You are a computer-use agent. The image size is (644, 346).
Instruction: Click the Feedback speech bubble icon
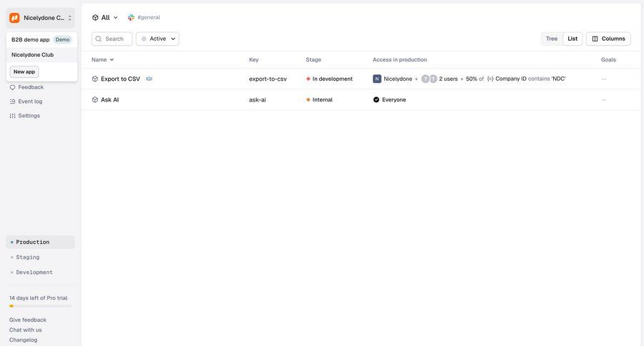tap(12, 87)
